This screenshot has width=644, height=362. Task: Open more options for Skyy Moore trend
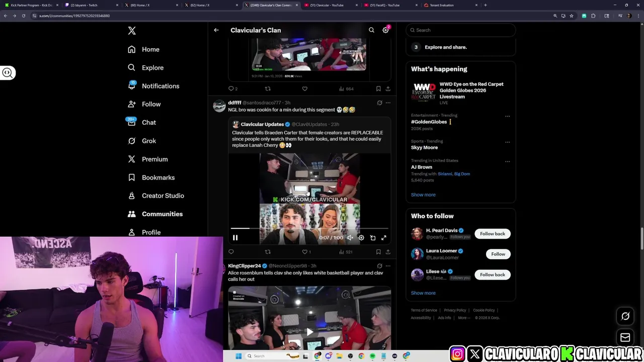pos(507,142)
